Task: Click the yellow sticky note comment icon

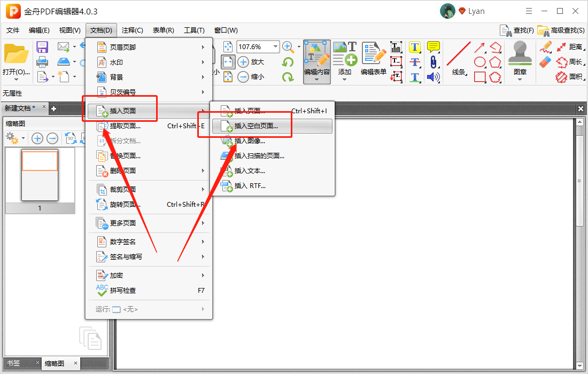Action: (x=433, y=47)
